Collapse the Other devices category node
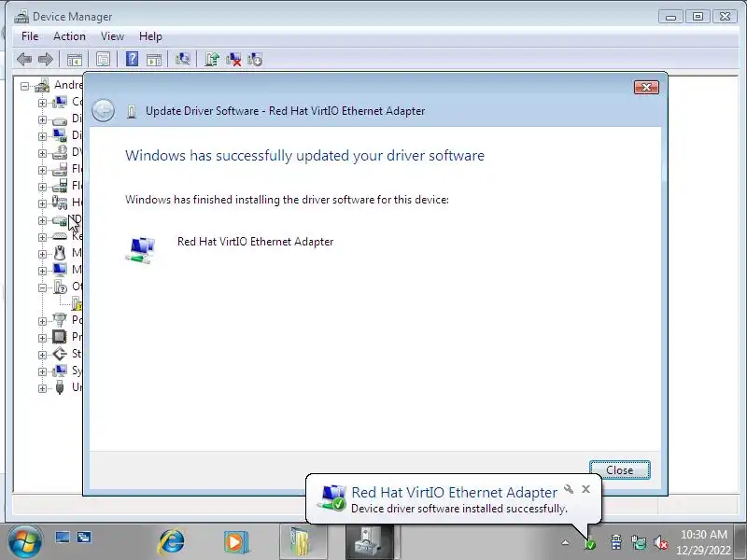 pos(42,287)
